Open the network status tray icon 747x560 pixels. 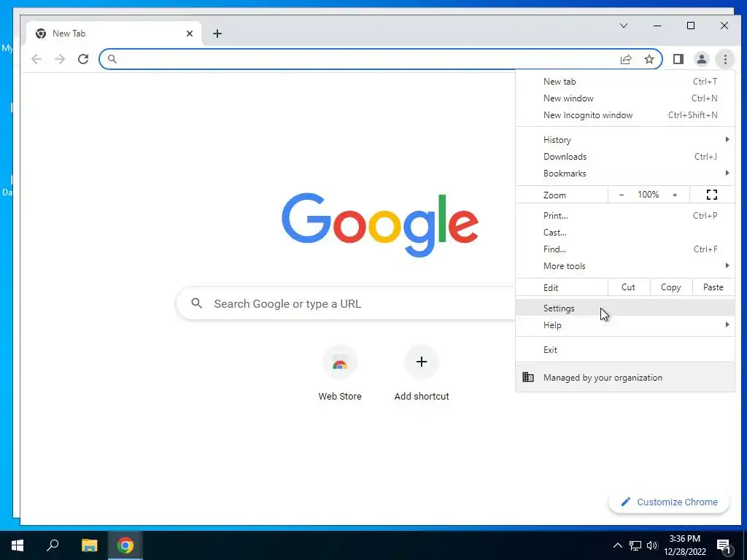point(635,545)
